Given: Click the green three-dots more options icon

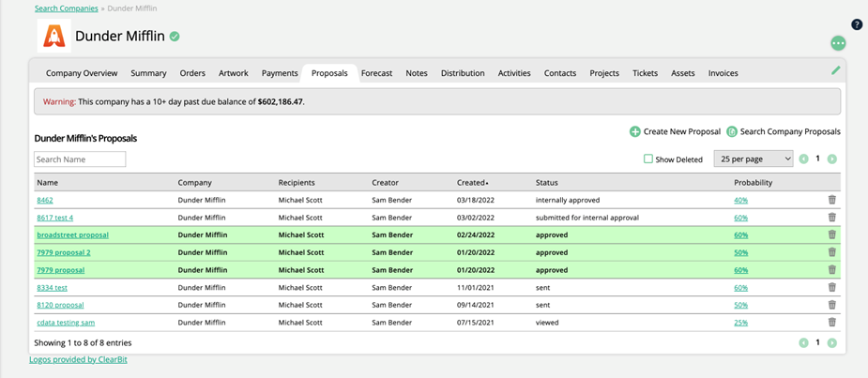Looking at the screenshot, I should (x=838, y=43).
